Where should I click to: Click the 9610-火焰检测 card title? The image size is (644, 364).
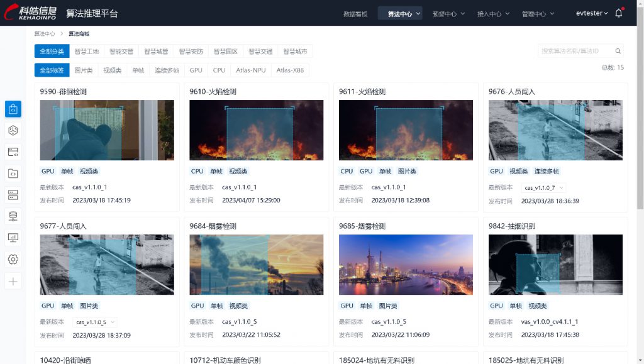pos(213,92)
